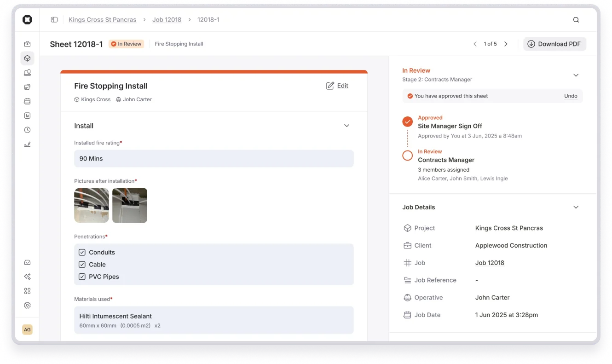Click the Edit button
Screen dimensions: 612x364
(x=337, y=86)
